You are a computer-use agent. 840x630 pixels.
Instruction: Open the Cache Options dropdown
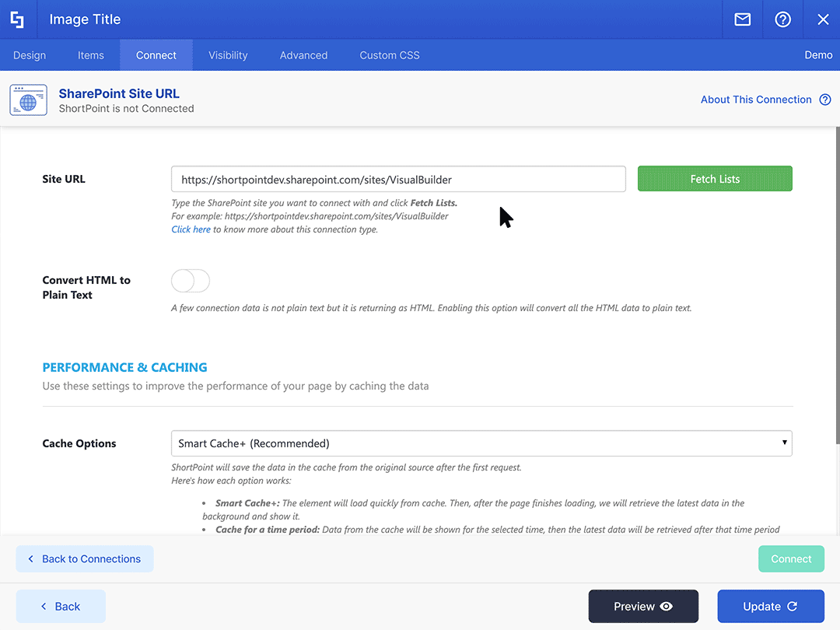coord(481,443)
